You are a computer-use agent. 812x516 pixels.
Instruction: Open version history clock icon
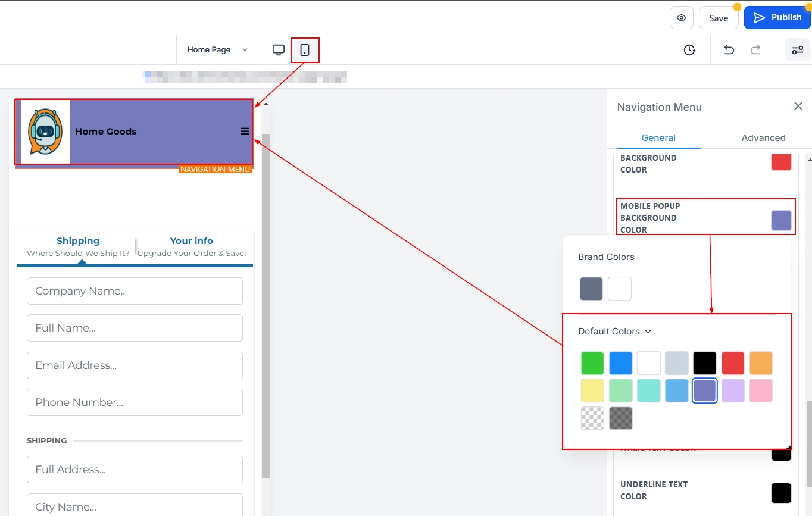tap(689, 50)
